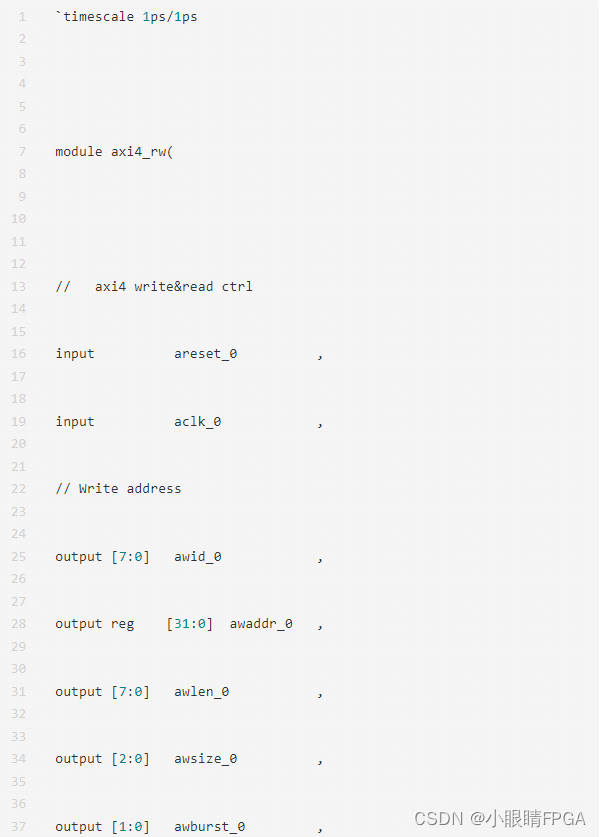Click line number 37 in the gutter
601x837 pixels.
point(20,827)
